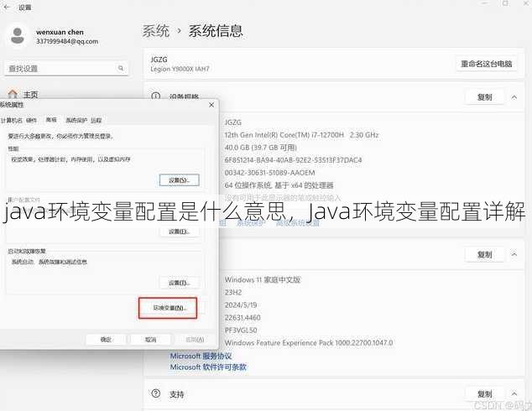Click the search magnifier in 查找设置
Viewport: 532px width, 411px height.
(121, 68)
